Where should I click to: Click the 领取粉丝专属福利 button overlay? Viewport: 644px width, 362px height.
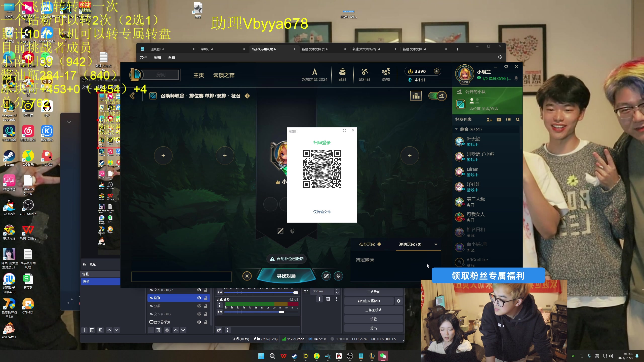(487, 275)
